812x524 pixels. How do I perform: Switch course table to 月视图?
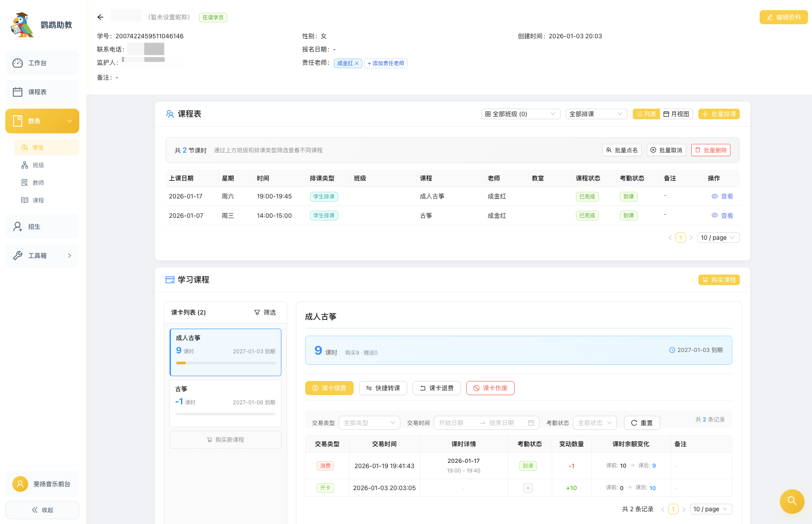tap(676, 114)
